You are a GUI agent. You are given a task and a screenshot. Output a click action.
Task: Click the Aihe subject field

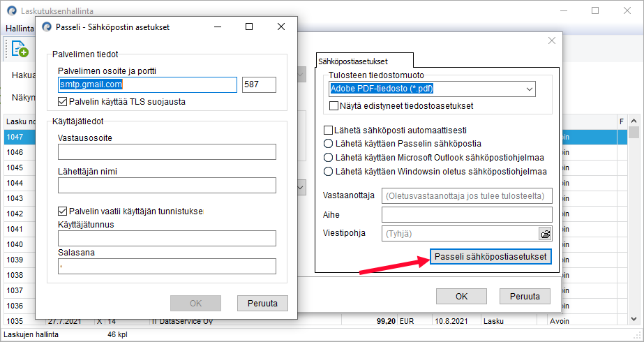point(467,214)
